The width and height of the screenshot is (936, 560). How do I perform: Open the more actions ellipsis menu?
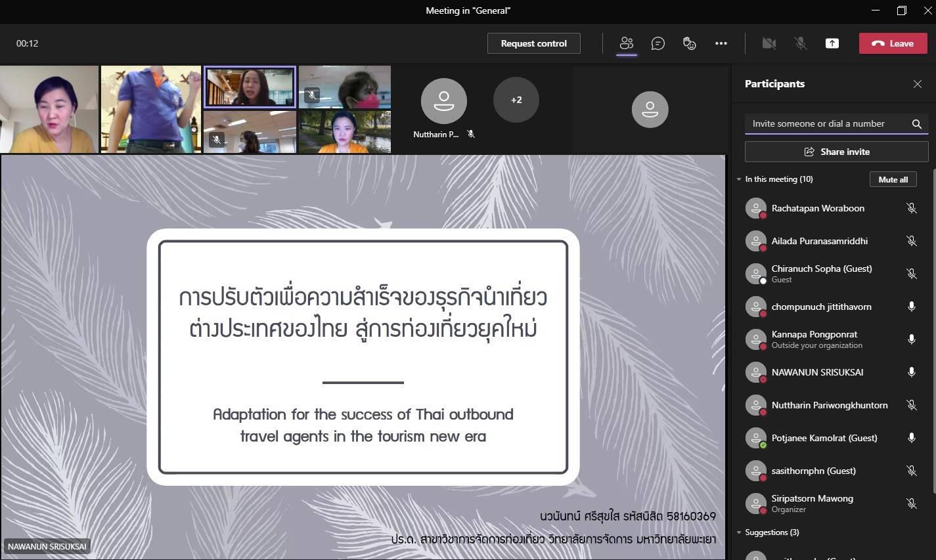[x=721, y=43]
